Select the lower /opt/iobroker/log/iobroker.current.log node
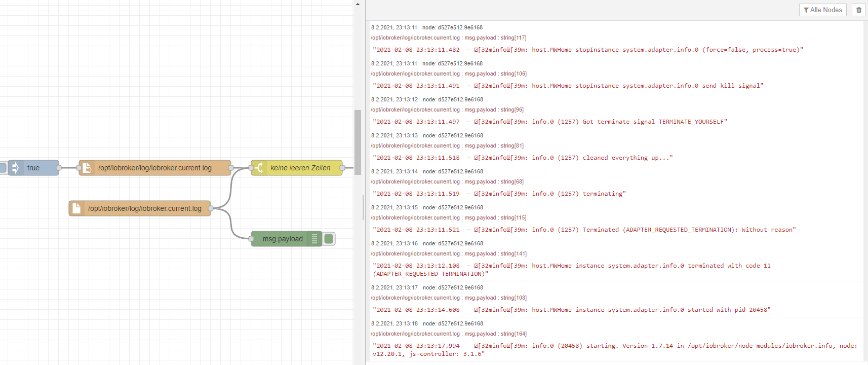The height and width of the screenshot is (365, 868). 140,208
